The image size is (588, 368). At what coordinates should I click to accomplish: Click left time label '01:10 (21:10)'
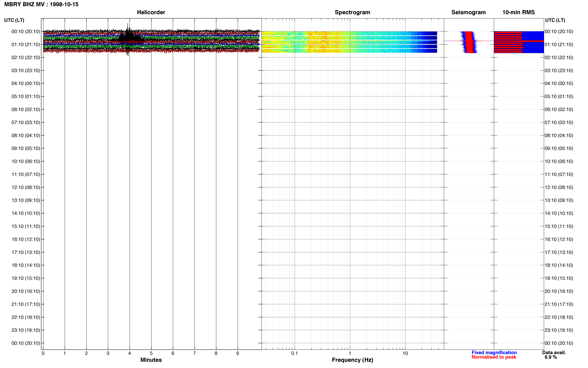coord(26,45)
